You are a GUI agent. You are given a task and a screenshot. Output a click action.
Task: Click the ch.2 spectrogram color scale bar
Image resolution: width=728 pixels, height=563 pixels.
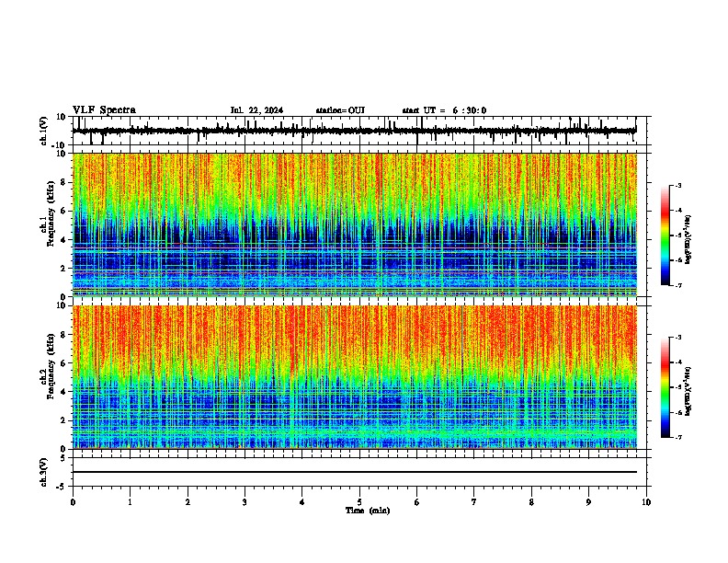pyautogui.click(x=665, y=387)
